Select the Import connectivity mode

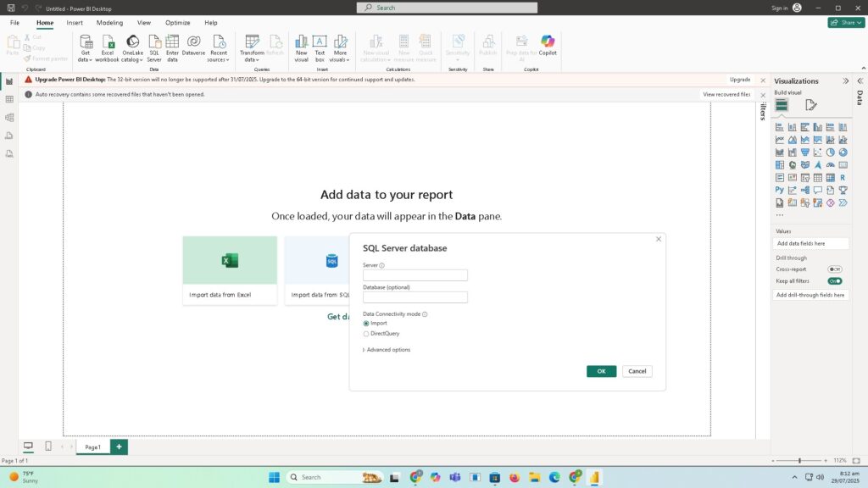366,323
